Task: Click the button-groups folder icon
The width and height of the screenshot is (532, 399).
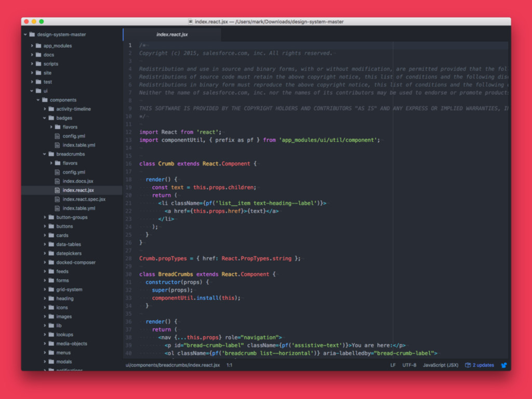Action: point(51,217)
